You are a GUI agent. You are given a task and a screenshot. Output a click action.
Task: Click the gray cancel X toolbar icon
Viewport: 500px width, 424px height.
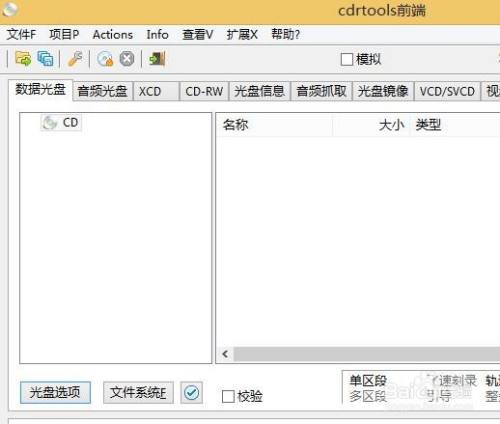127,59
